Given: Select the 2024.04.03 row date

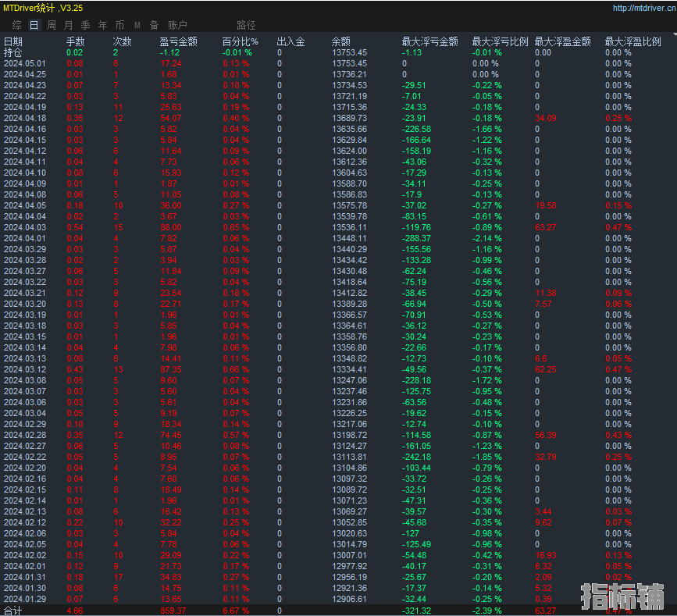Looking at the screenshot, I should click(x=25, y=227).
